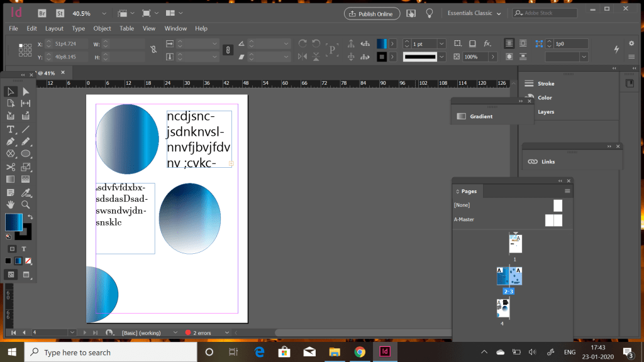Swap fill and stroke colors
This screenshot has width=644, height=362.
pos(30,217)
